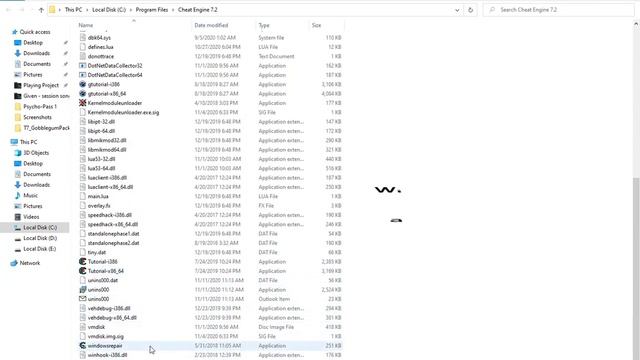
Task: Select the vmdisk.img.sig file
Action: pos(106,336)
